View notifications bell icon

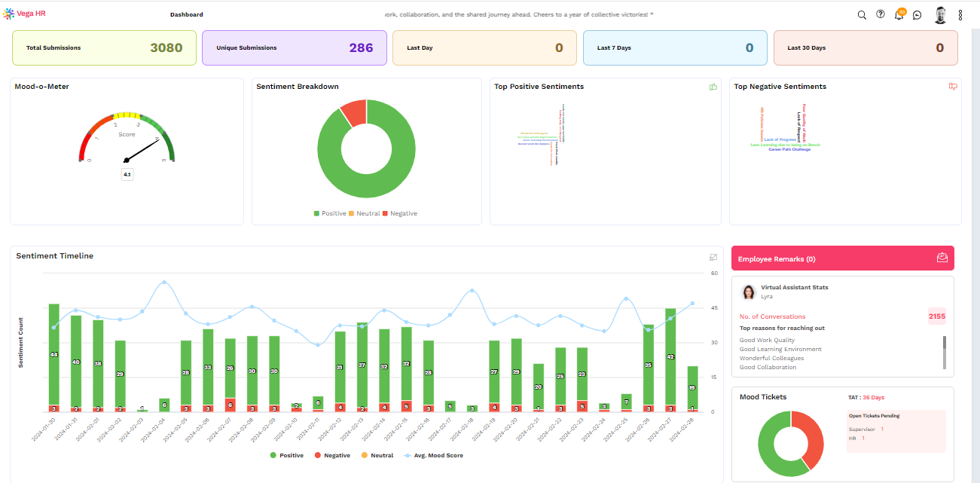point(899,14)
